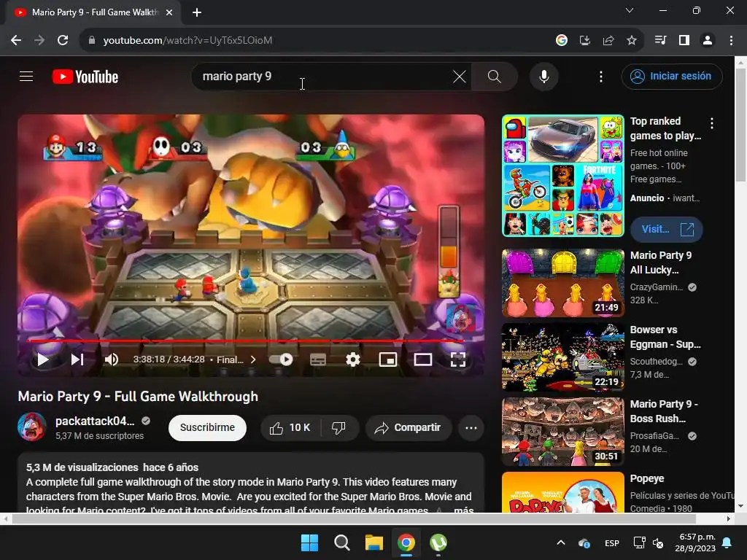Click the ESP language indicator

[x=612, y=542]
